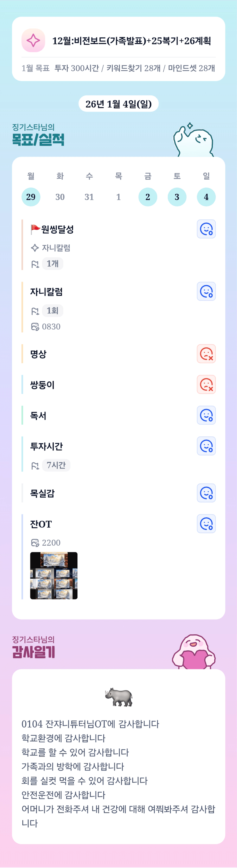
Task: Click the 7시간 badge under 투자시간
Action: click(56, 465)
